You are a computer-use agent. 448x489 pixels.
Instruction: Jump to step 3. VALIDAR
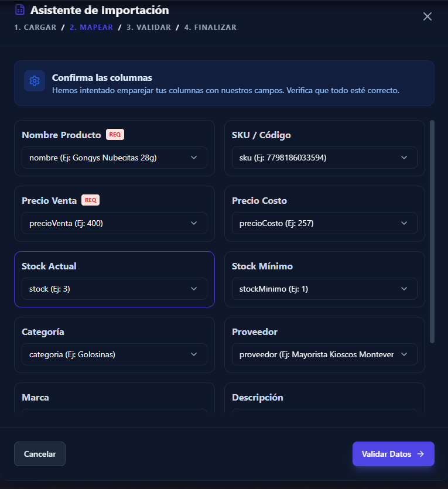[149, 28]
